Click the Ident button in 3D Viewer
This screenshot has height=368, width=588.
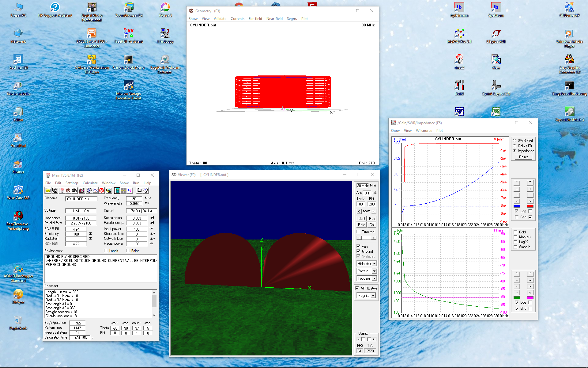(361, 219)
